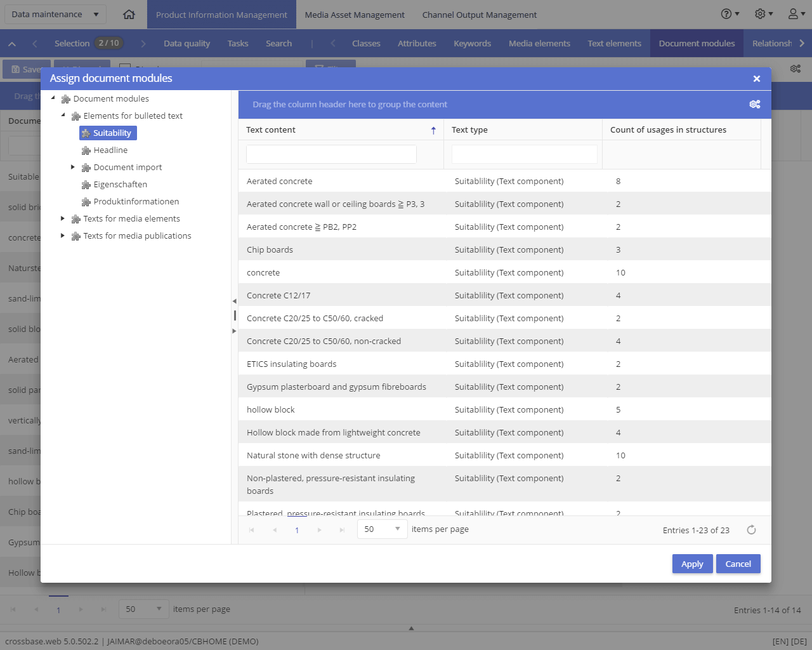Open the settings gear menu

pos(764,14)
